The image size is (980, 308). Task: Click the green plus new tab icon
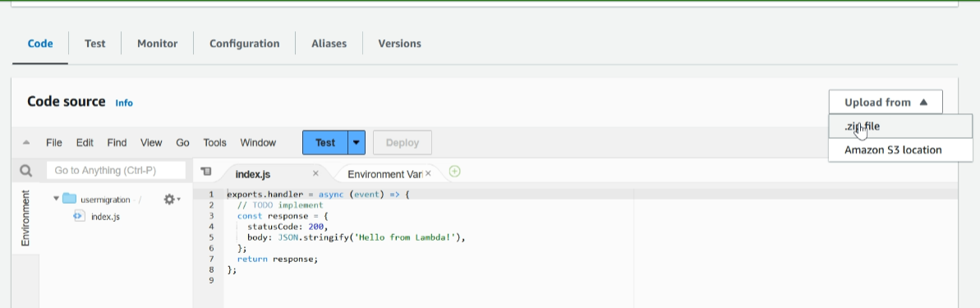(x=455, y=171)
